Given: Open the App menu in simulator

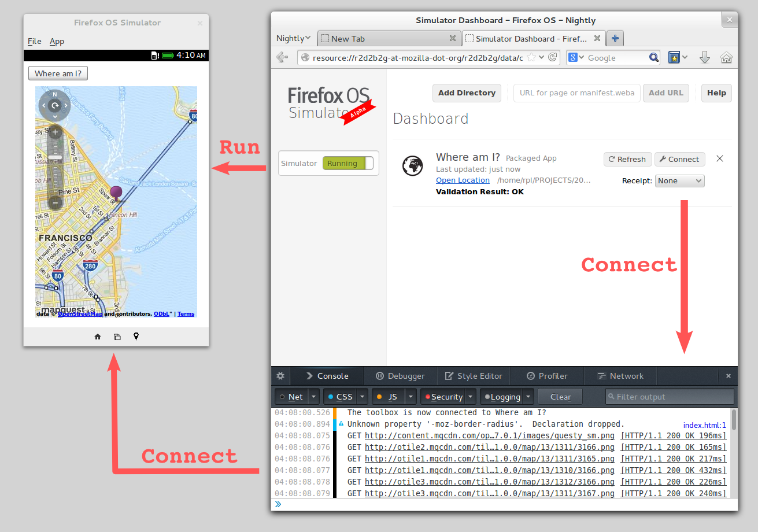Looking at the screenshot, I should click(57, 41).
